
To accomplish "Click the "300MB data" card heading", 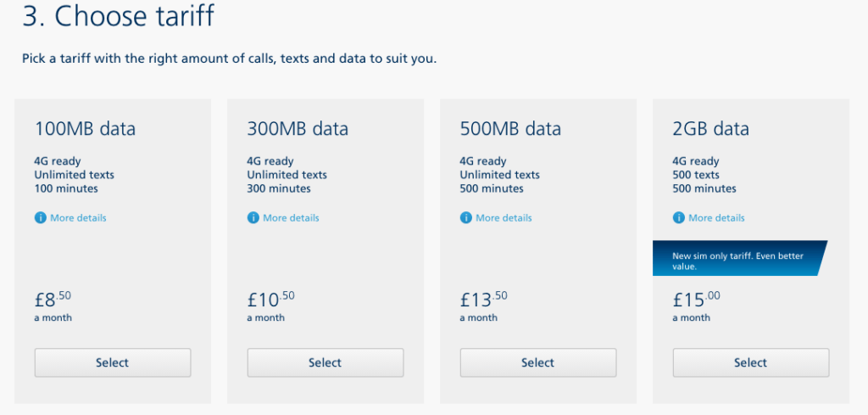I will click(298, 129).
